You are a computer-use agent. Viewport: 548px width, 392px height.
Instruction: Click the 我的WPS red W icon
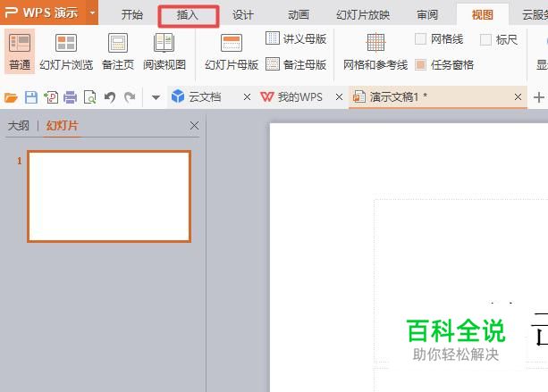click(x=267, y=96)
